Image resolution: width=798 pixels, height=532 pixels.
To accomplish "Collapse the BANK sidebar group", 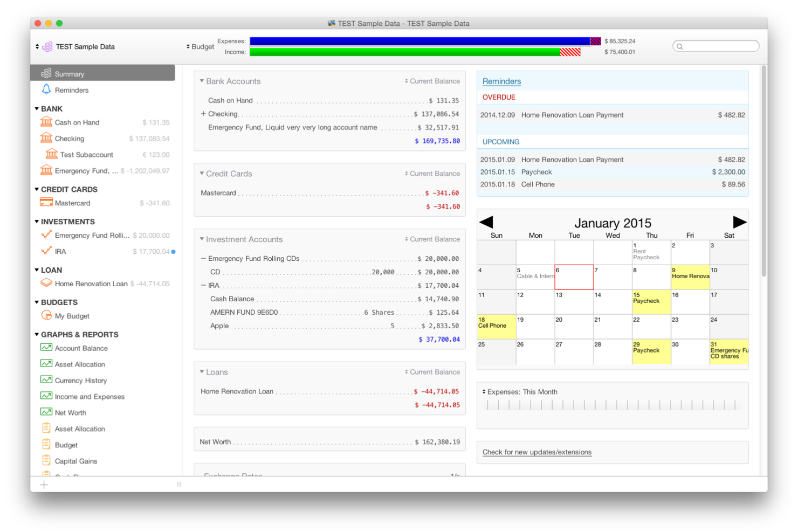I will pyautogui.click(x=37, y=109).
